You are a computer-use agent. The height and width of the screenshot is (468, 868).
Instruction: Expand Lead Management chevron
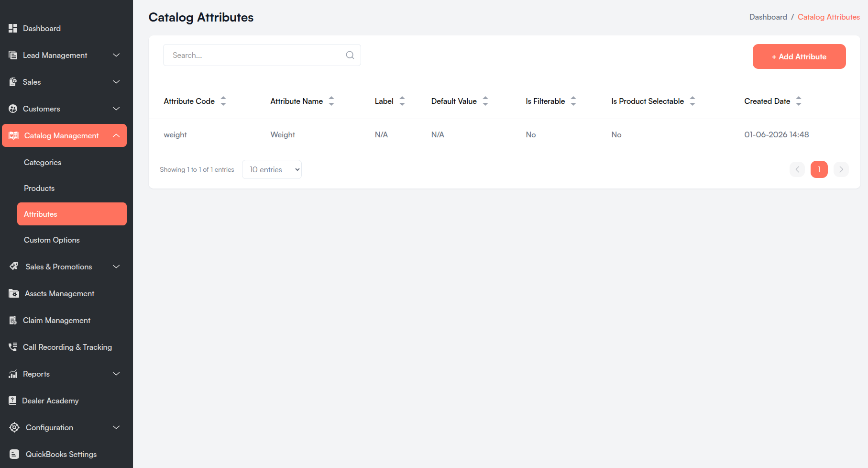tap(116, 55)
